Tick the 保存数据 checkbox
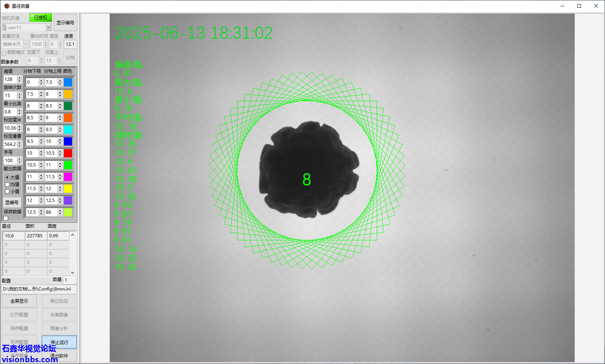Screen dimensions: 605x364 click(x=6, y=218)
